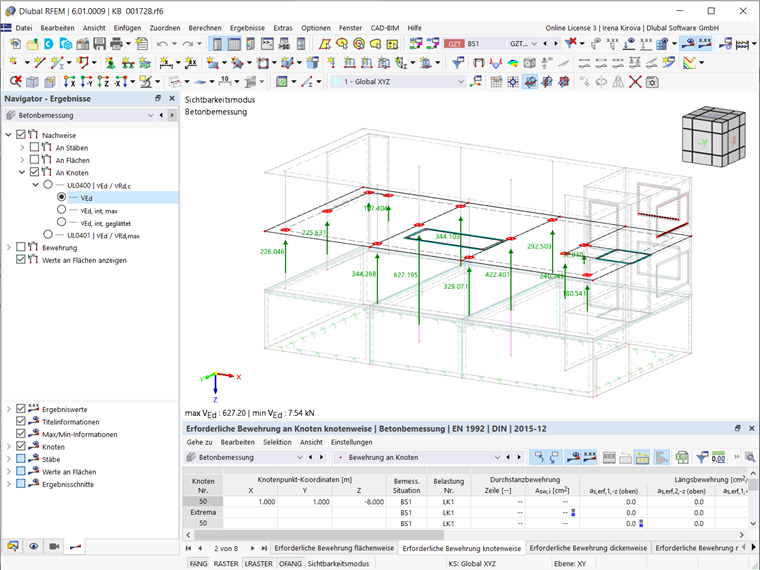This screenshot has height=570, width=760.
Task: Click the red X delete icon in third toolbar
Action: coord(635,82)
